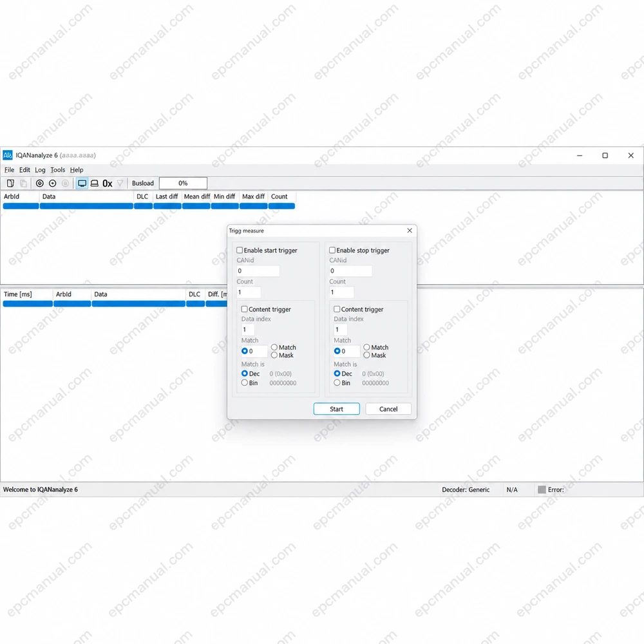
Task: Click the new file toolbar icon
Action: 11,183
